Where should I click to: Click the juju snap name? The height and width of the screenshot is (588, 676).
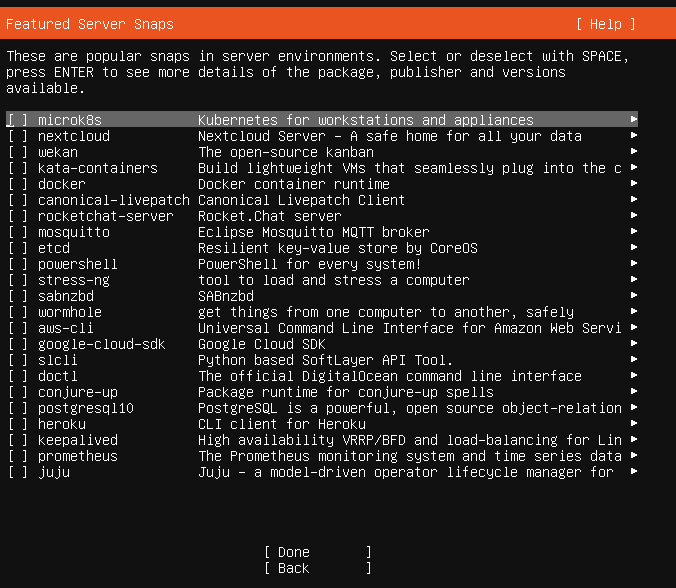point(54,472)
